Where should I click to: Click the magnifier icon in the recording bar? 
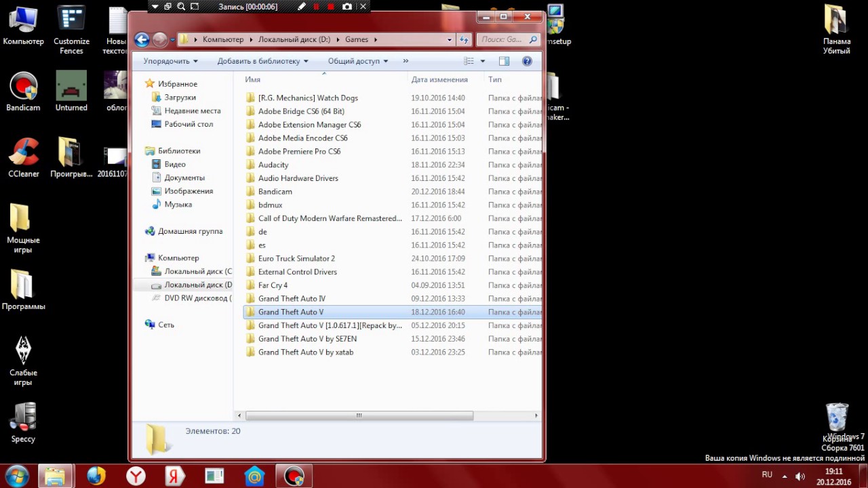[181, 6]
